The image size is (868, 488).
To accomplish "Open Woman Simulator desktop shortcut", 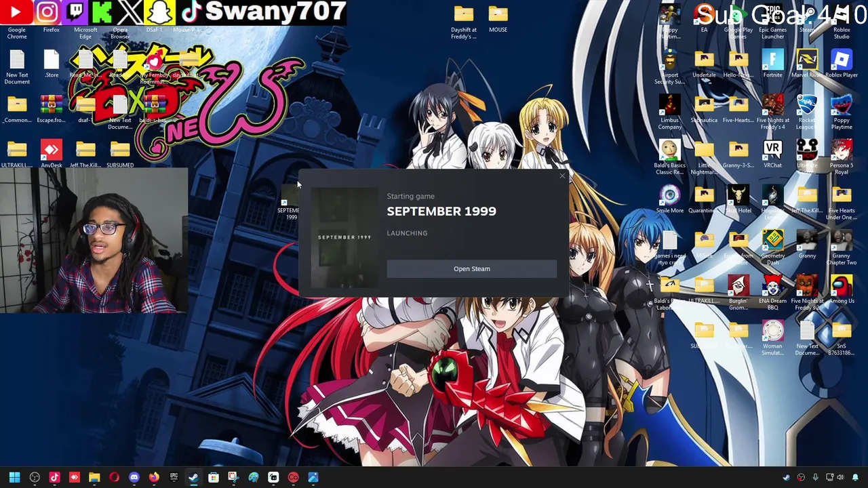I will pos(772,338).
